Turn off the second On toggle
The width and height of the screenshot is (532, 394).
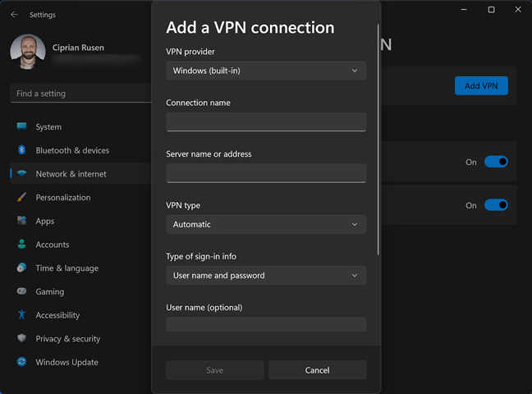tap(496, 205)
